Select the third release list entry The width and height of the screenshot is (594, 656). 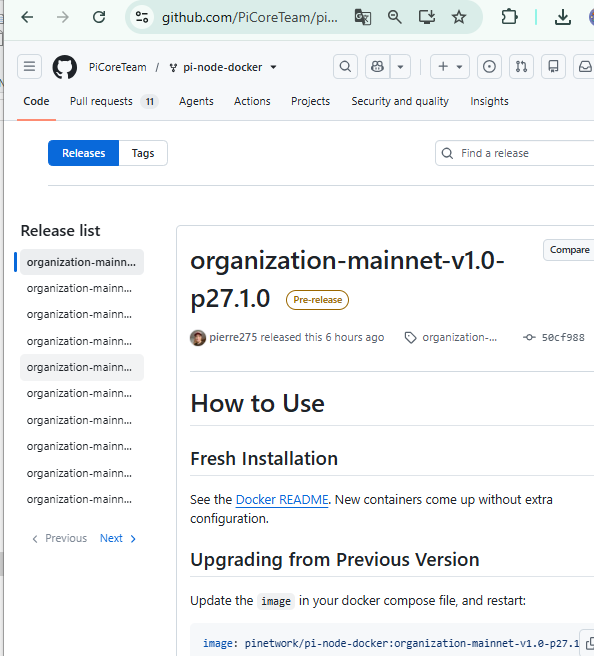click(82, 315)
